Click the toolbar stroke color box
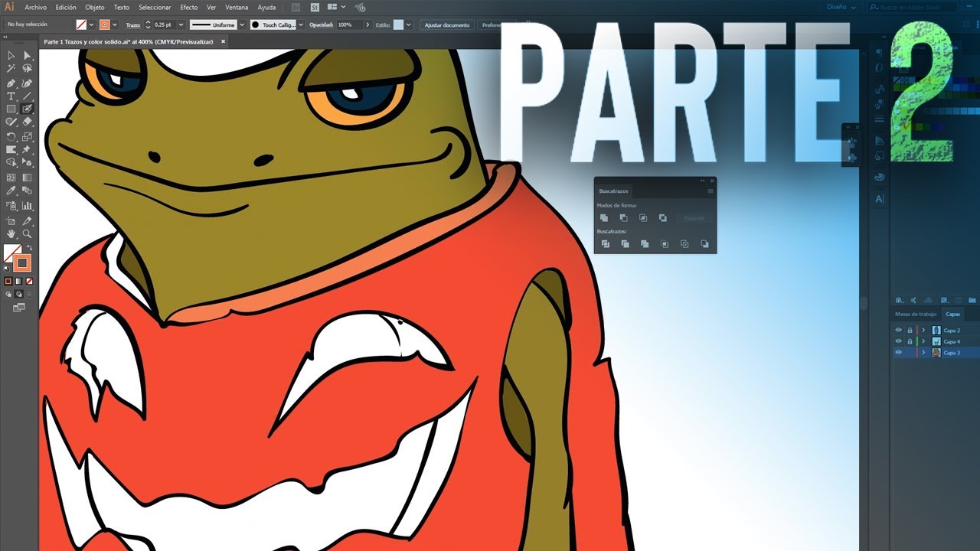Image resolution: width=980 pixels, height=551 pixels. pos(22,263)
